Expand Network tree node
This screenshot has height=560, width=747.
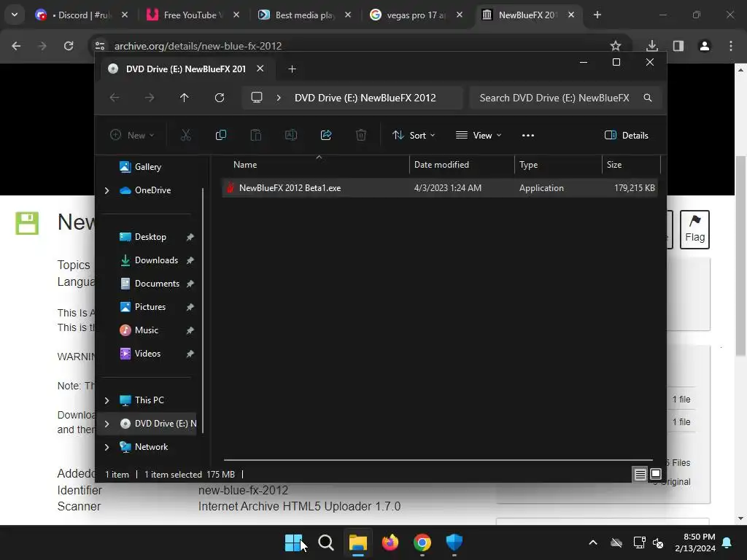107,447
